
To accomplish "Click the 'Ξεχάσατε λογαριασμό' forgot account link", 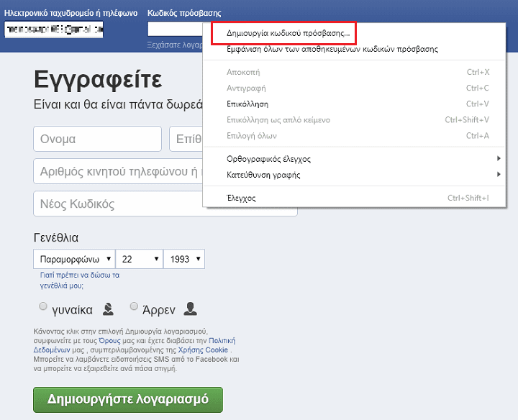I will 175,45.
